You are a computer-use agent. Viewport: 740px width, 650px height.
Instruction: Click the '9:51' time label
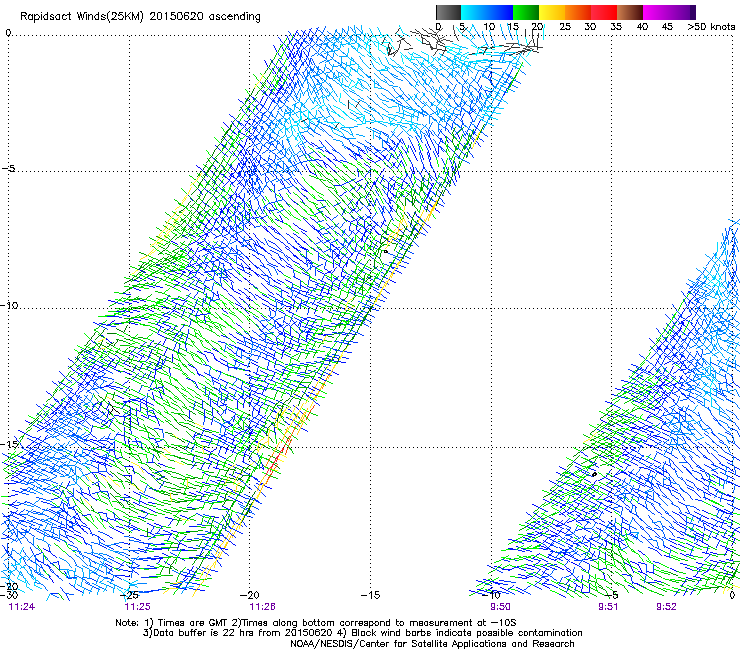(x=608, y=607)
